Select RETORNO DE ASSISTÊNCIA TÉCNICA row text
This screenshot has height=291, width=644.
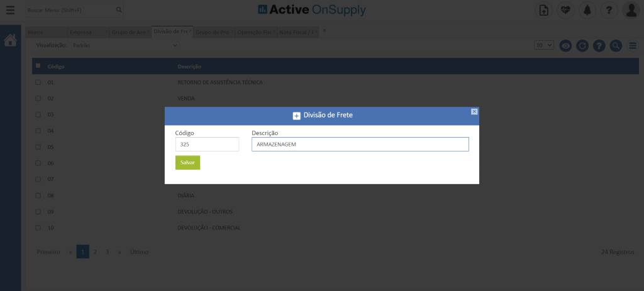click(219, 82)
